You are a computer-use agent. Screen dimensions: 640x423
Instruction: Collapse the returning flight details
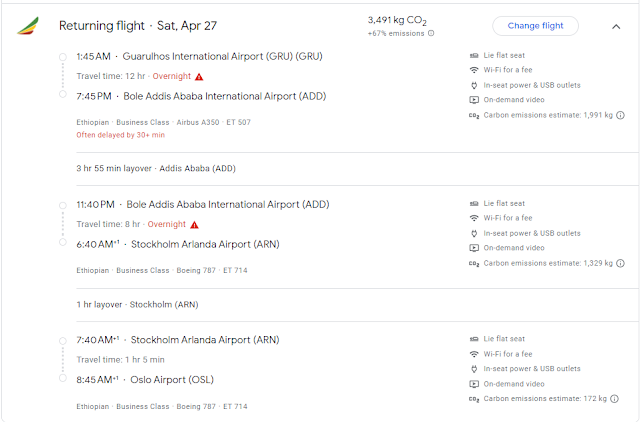pos(615,26)
